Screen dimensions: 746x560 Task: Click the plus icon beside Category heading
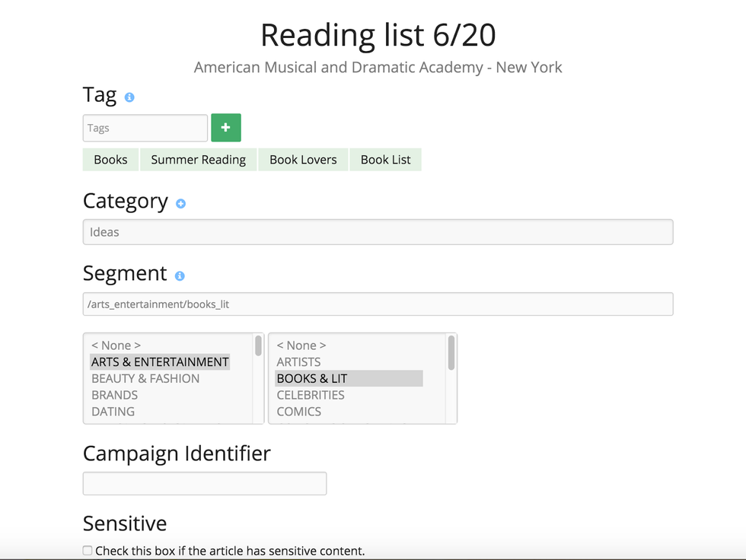click(x=180, y=204)
